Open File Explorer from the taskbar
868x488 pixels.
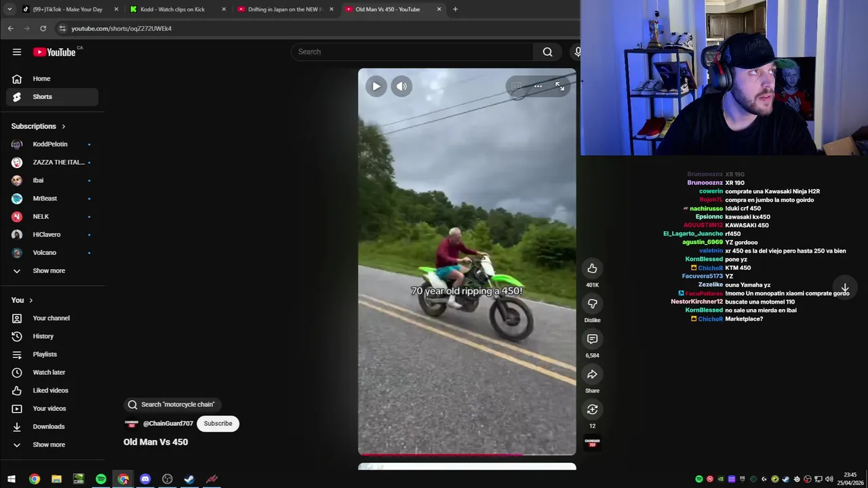pos(56,479)
